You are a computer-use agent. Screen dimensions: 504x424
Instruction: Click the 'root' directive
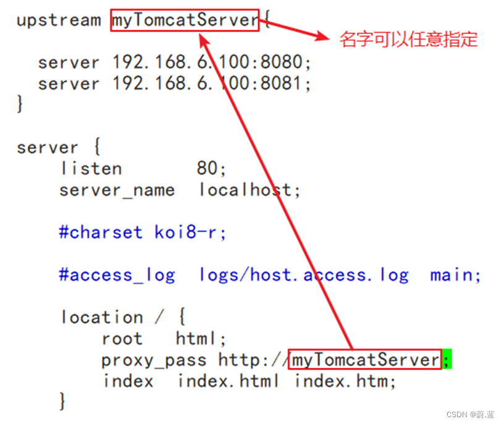coord(122,339)
